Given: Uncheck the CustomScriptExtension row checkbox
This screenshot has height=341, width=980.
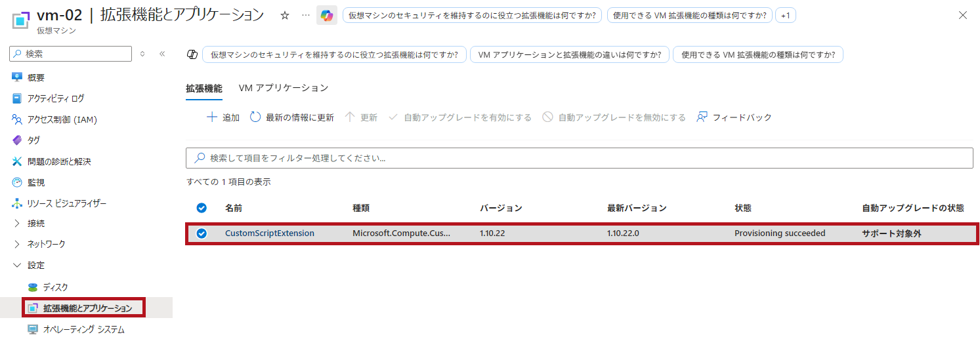Looking at the screenshot, I should 202,233.
